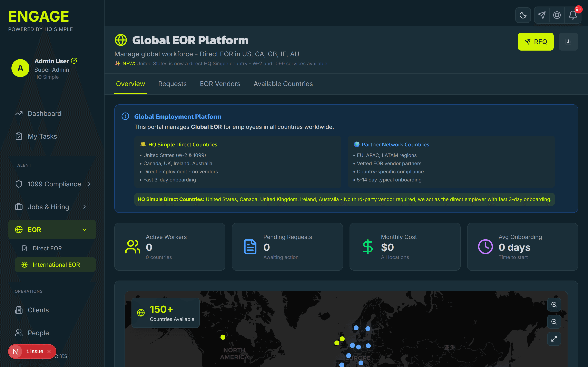
Task: Select the Admin User avatar circle
Action: pyautogui.click(x=20, y=68)
